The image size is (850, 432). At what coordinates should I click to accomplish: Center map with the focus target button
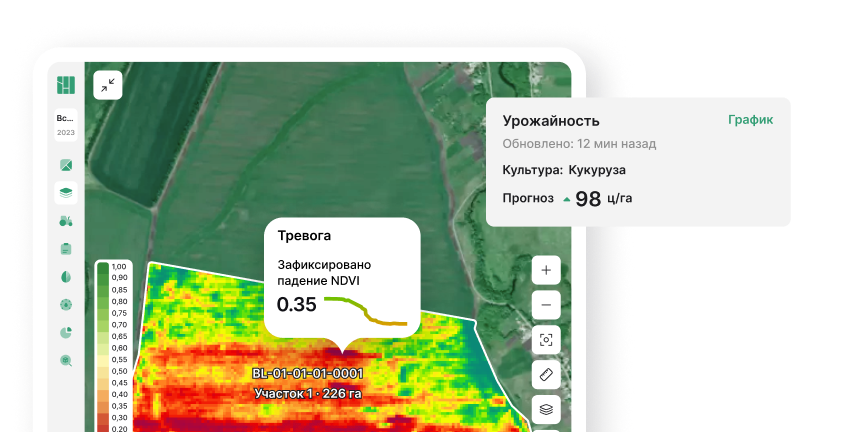(x=546, y=339)
